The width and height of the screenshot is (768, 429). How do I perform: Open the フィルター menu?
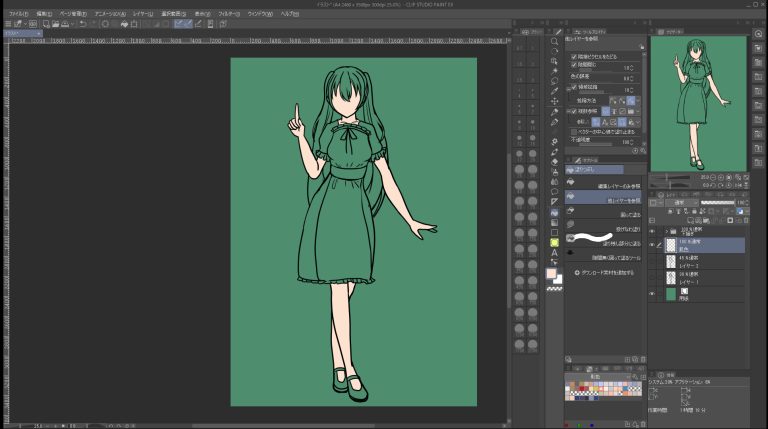click(x=228, y=13)
